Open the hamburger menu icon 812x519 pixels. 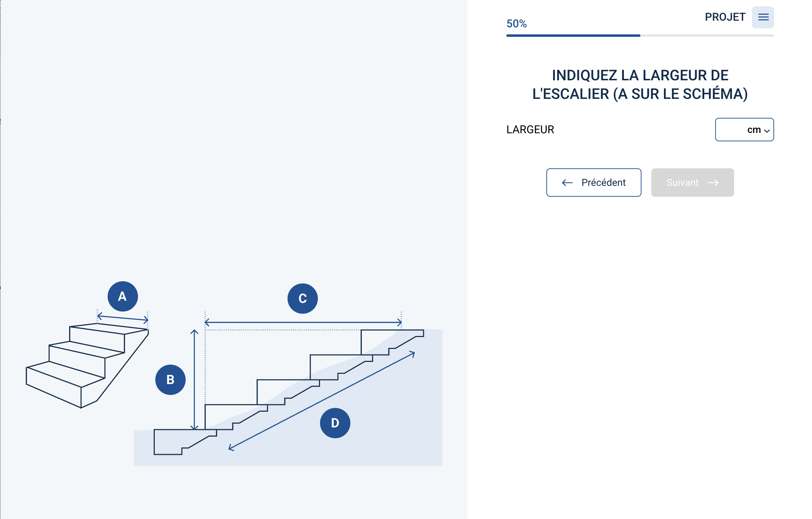point(763,17)
